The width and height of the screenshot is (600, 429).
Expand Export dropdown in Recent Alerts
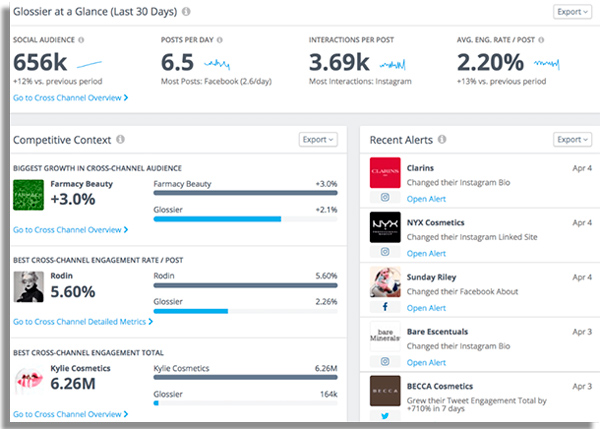[572, 140]
